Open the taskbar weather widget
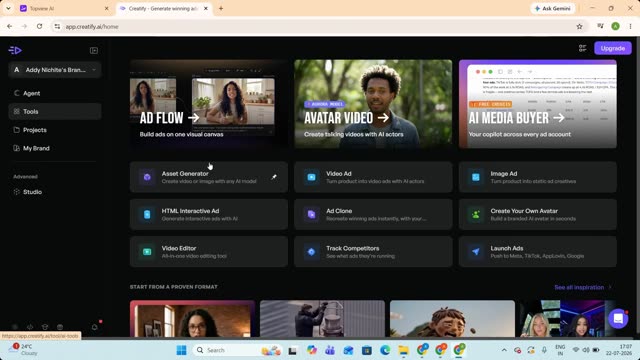The width and height of the screenshot is (640, 360). 24,350
